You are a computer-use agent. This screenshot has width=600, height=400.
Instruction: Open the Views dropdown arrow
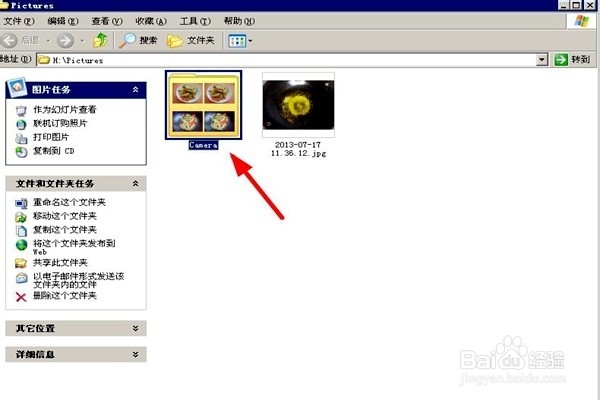click(250, 41)
